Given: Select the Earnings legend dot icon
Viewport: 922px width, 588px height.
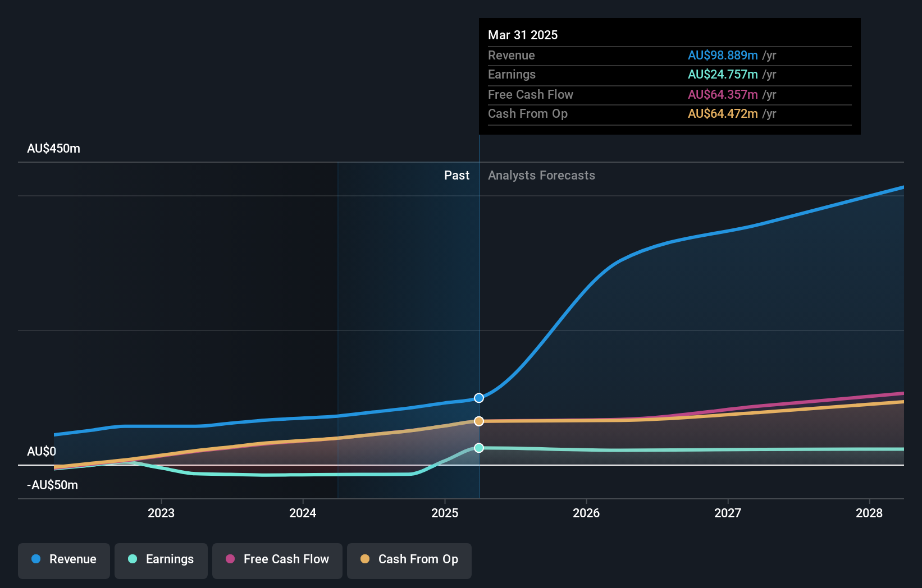Looking at the screenshot, I should tap(131, 559).
